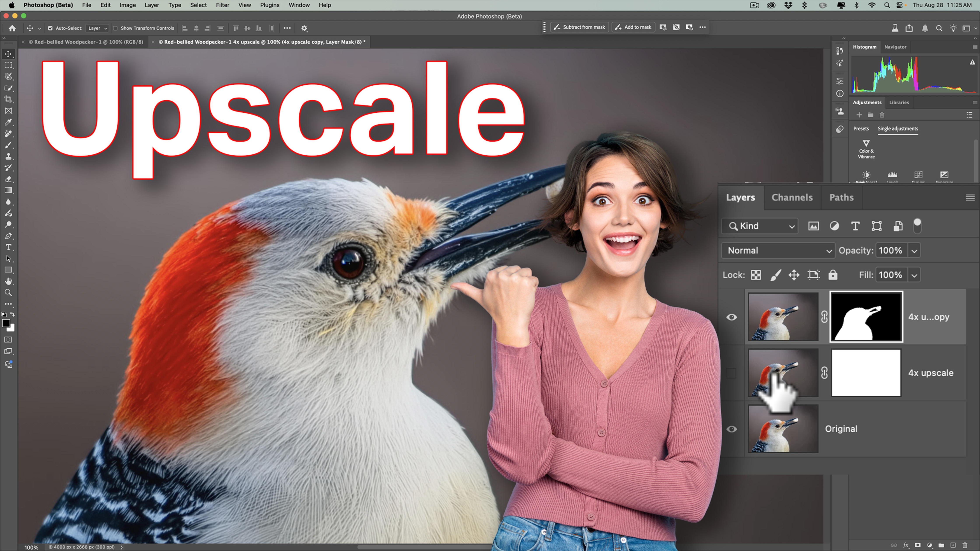The height and width of the screenshot is (551, 980).
Task: Filter layers by type layers icon
Action: click(855, 226)
